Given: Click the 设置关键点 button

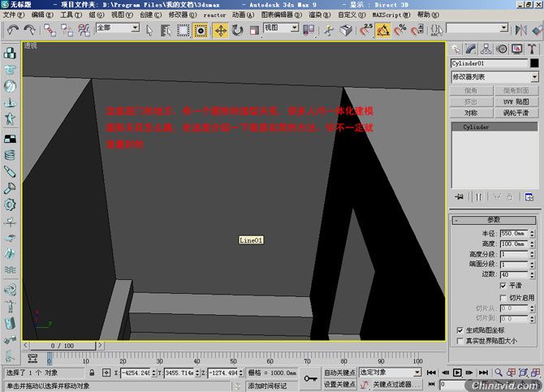Looking at the screenshot, I should point(339,385).
